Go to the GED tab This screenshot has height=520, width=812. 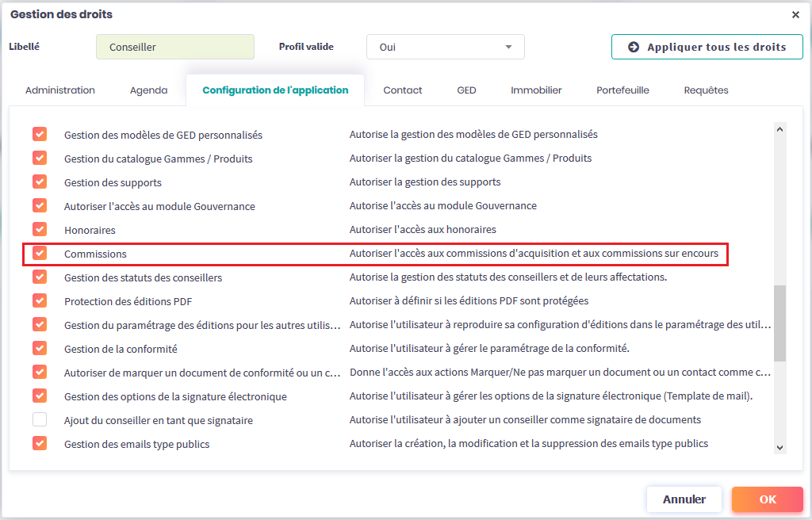click(466, 90)
